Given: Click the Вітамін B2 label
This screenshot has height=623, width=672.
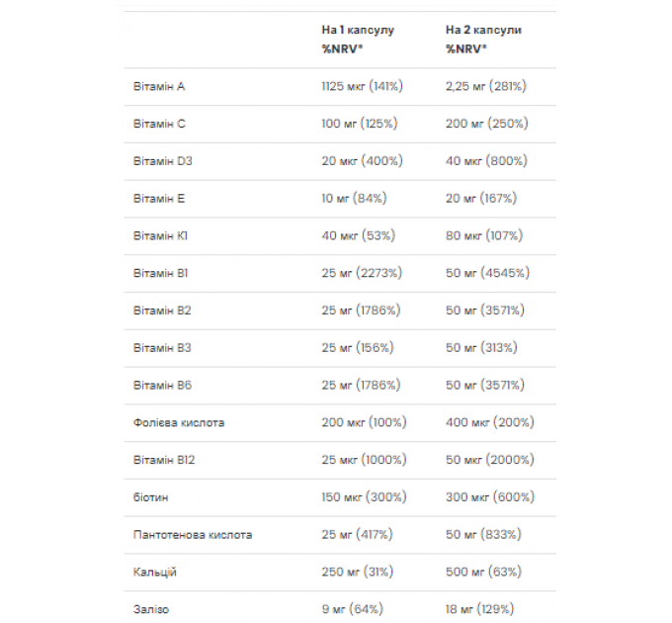Looking at the screenshot, I should coord(162,311).
